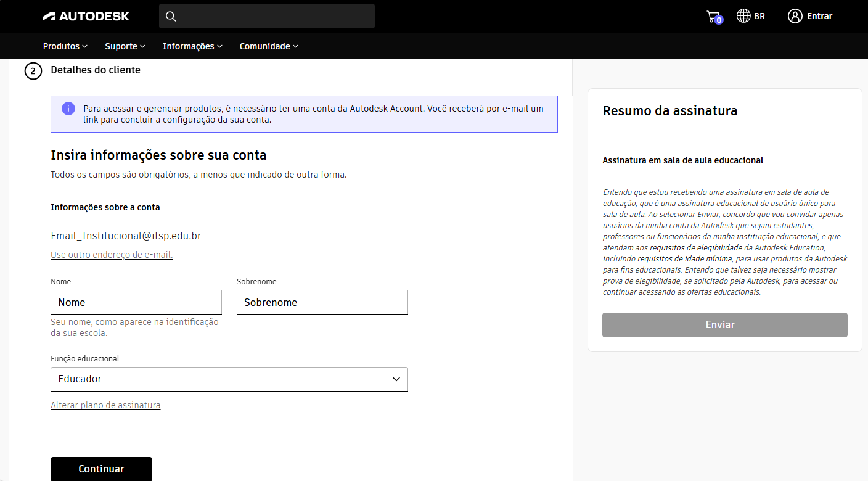This screenshot has width=868, height=481.
Task: Click the Enviar button
Action: tap(725, 325)
